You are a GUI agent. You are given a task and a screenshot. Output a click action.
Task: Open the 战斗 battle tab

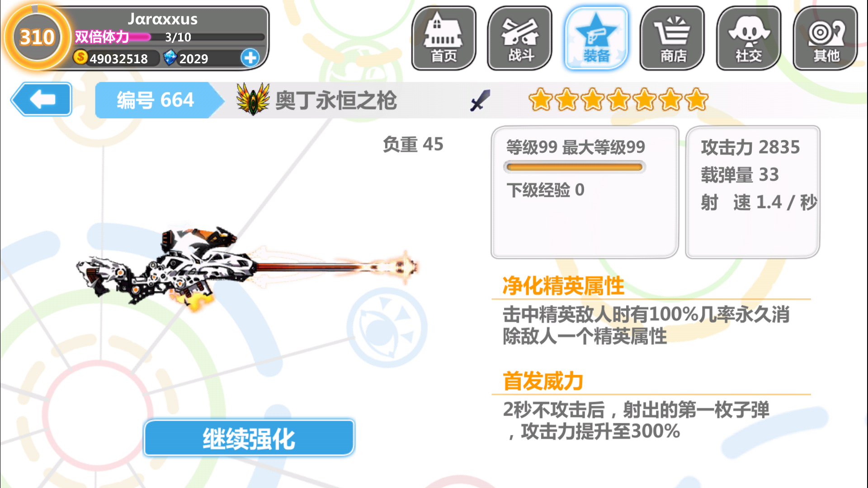click(x=520, y=38)
